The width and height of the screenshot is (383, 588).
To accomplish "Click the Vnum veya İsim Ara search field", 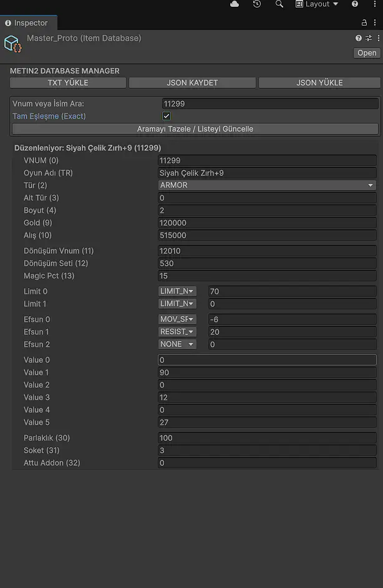I will point(269,104).
